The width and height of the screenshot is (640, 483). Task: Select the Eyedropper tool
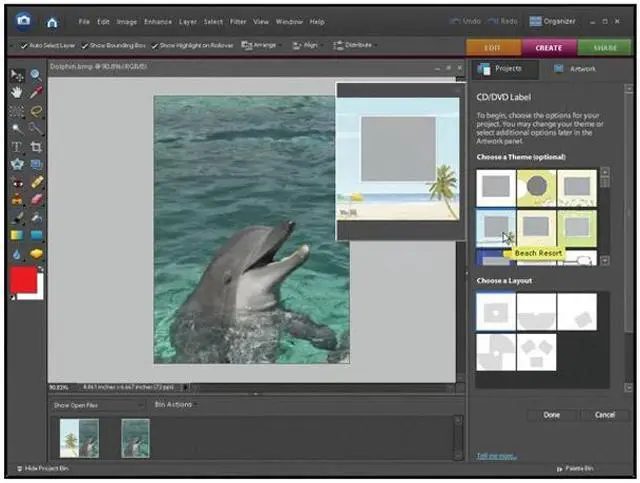[x=36, y=93]
